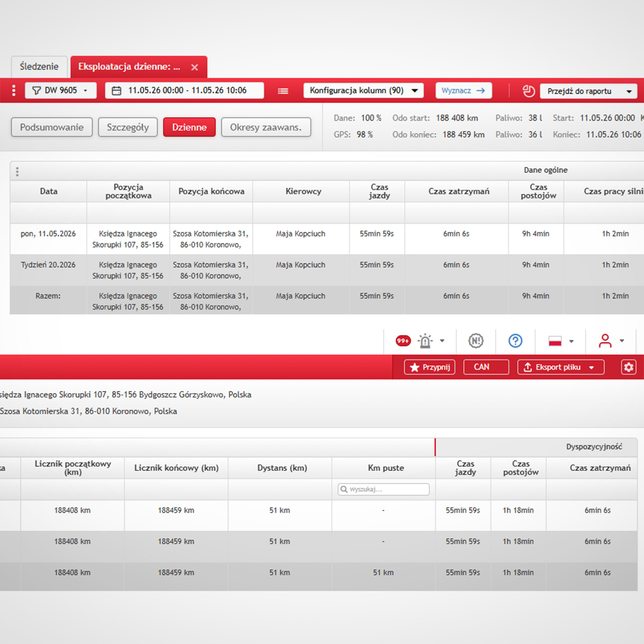Click the N! news badge icon
The width and height of the screenshot is (644, 644).
[x=476, y=340]
